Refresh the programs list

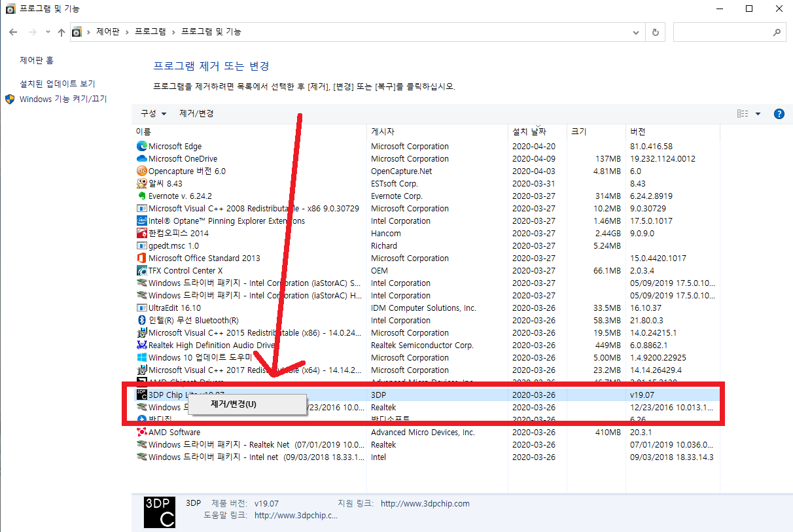click(656, 32)
